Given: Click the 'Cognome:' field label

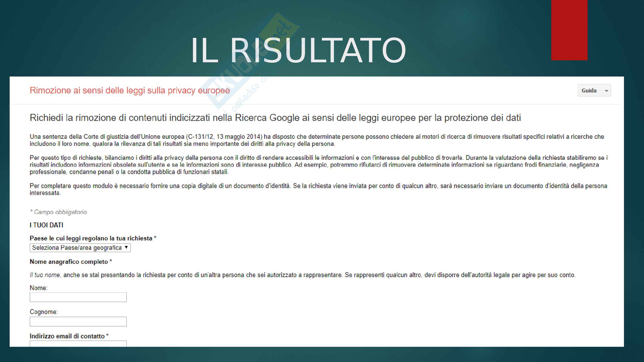Looking at the screenshot, I should coord(43,312).
